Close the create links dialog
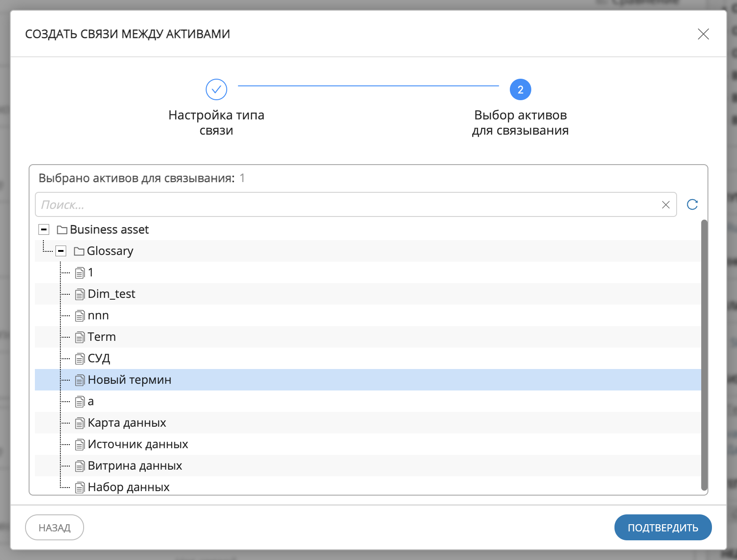 (x=703, y=34)
